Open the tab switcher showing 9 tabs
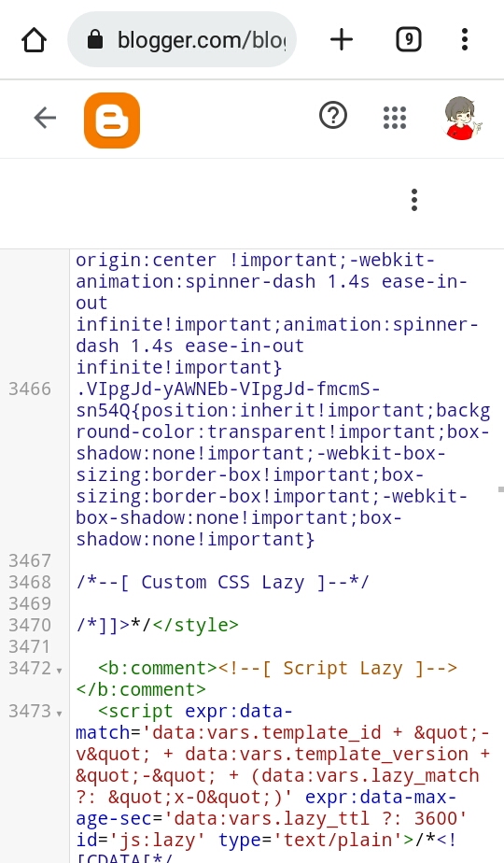Screen dimensions: 504x863 pos(408,39)
